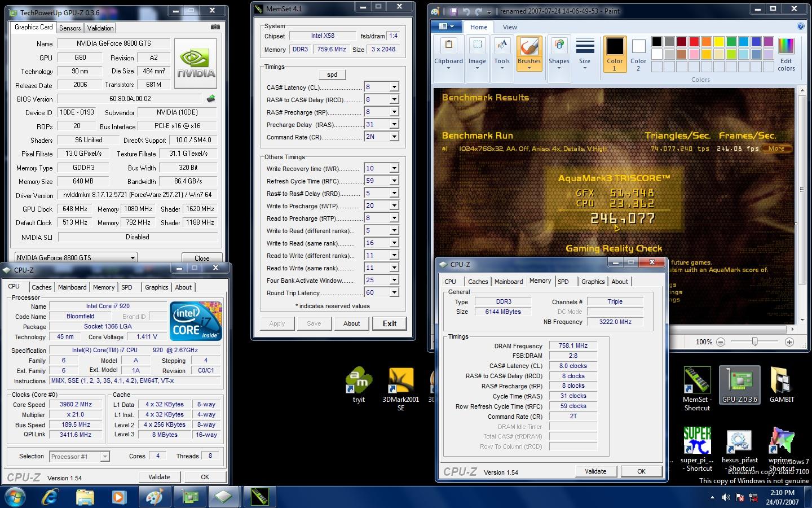The width and height of the screenshot is (812, 508).
Task: Open GPU selection dropdown in GPU-Z
Action: point(76,257)
